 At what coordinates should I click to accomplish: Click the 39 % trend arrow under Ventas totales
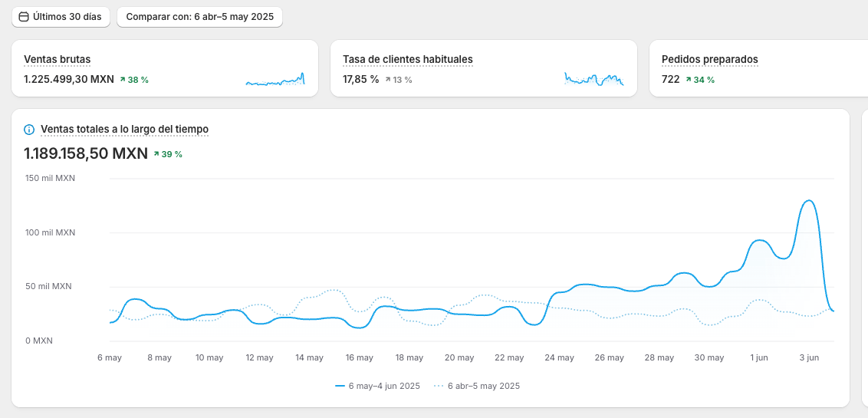(156, 154)
